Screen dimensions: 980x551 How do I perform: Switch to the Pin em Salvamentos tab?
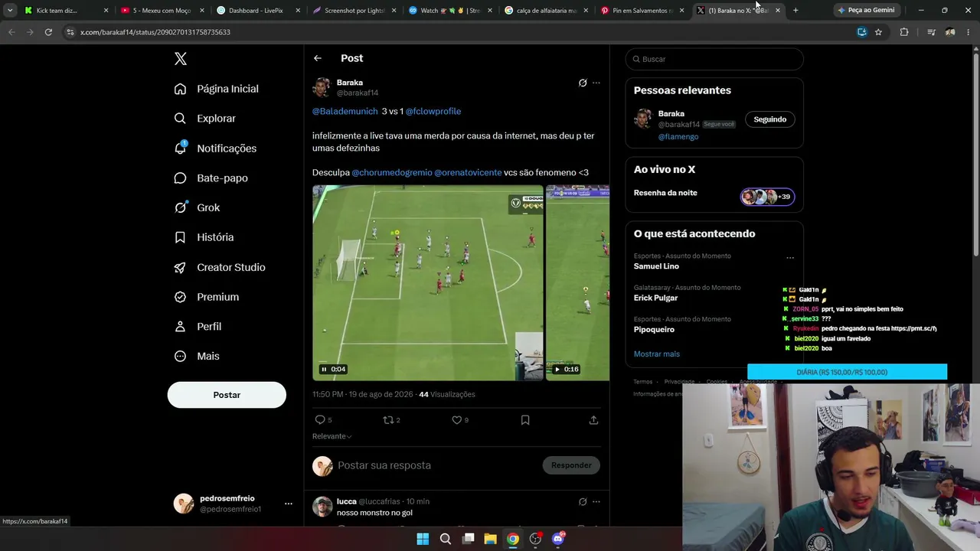coord(642,11)
